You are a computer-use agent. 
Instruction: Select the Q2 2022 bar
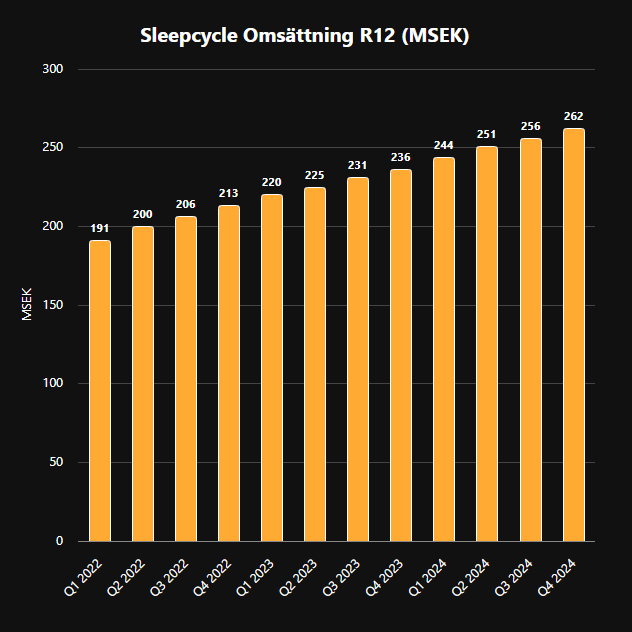coord(143,384)
